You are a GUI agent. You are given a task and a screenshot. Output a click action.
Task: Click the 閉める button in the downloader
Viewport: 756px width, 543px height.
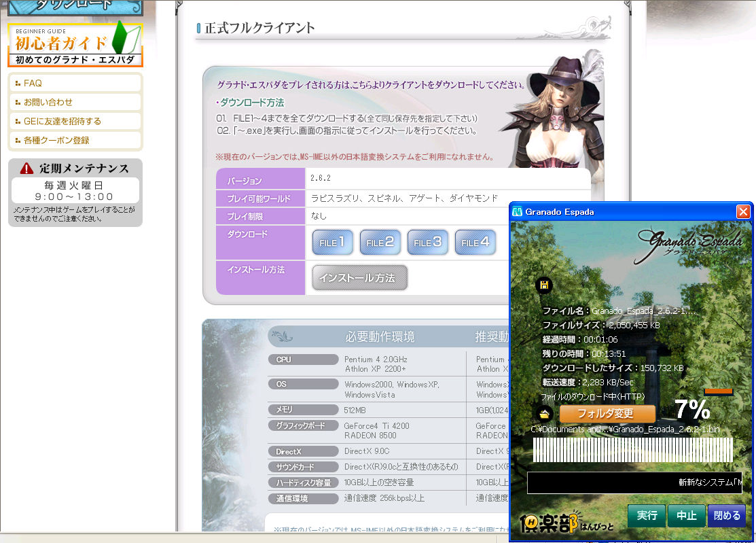coord(727,516)
